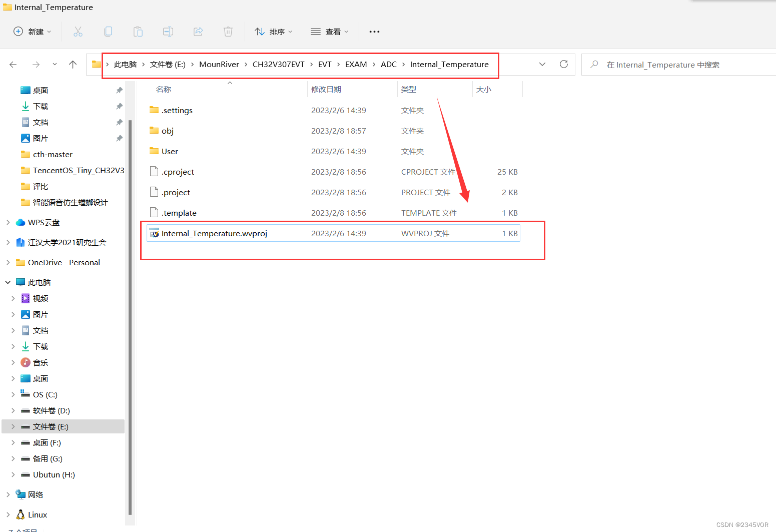Open 下载 quick access item
The width and height of the screenshot is (776, 532).
[x=41, y=107]
